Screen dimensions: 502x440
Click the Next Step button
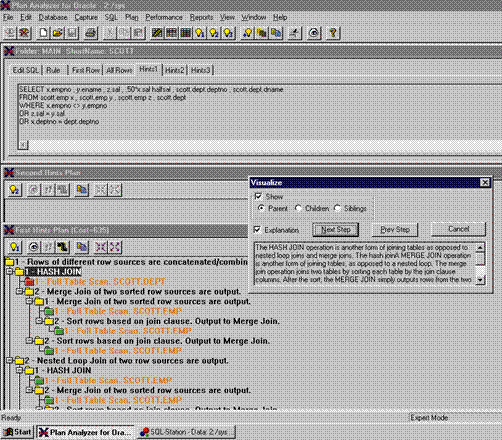335,230
